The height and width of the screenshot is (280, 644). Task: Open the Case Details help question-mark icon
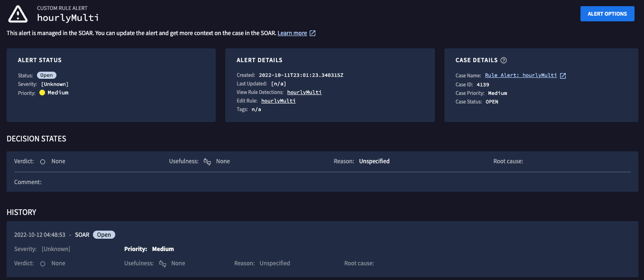click(504, 60)
